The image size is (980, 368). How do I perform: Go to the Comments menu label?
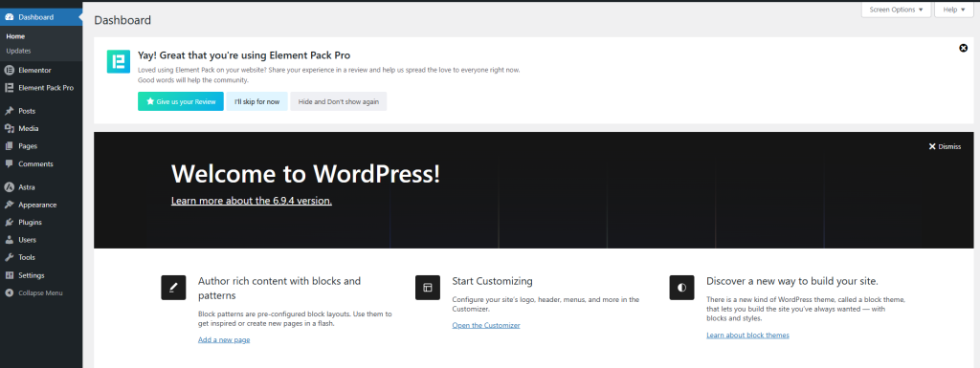(x=35, y=164)
